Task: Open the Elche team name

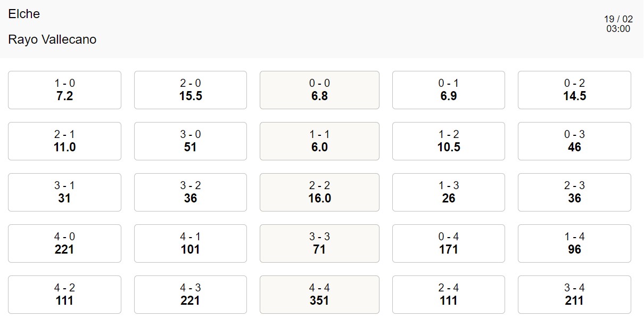Action: [24, 14]
